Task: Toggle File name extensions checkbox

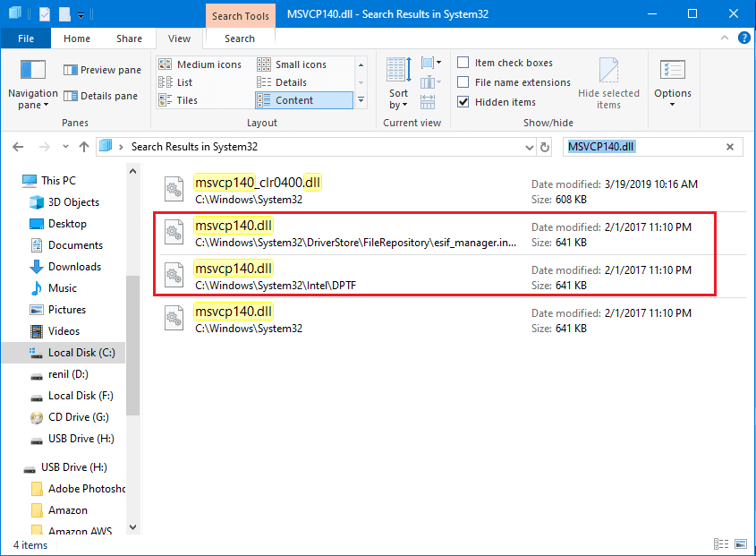Action: (463, 82)
